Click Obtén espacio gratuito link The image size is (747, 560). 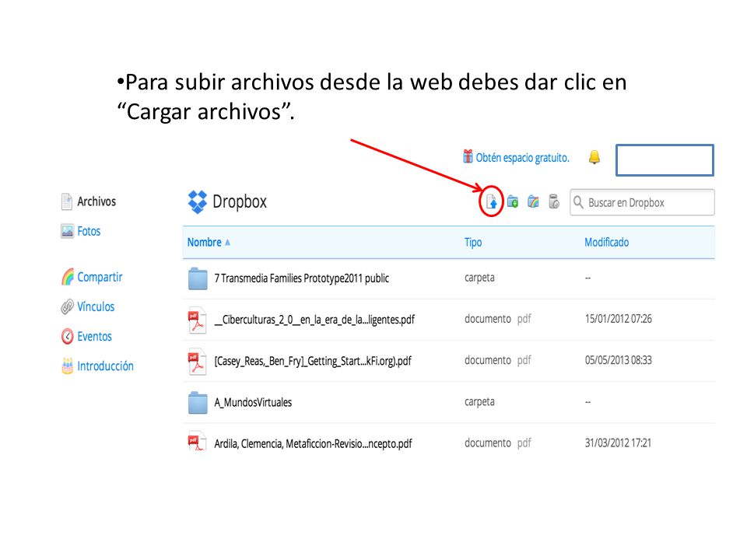coord(523,158)
